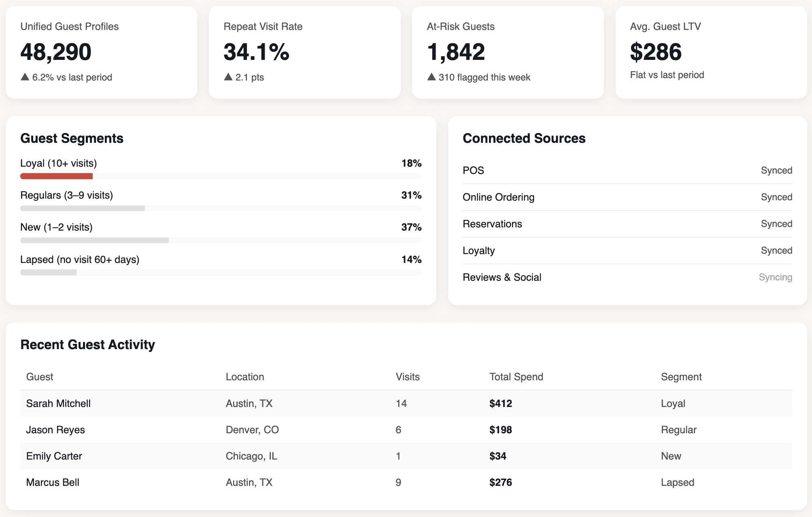Select the Total Spend column header
812x517 pixels.
tap(516, 377)
